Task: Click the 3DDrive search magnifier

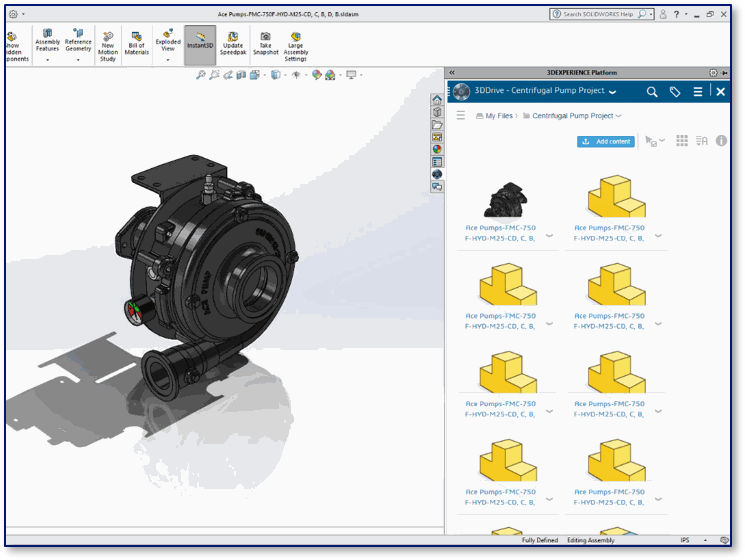Action: tap(652, 92)
